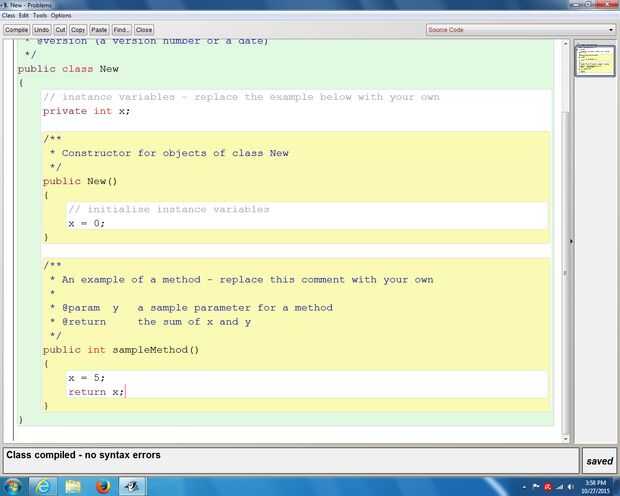
Task: Click the Paste toolbar button
Action: coord(99,30)
